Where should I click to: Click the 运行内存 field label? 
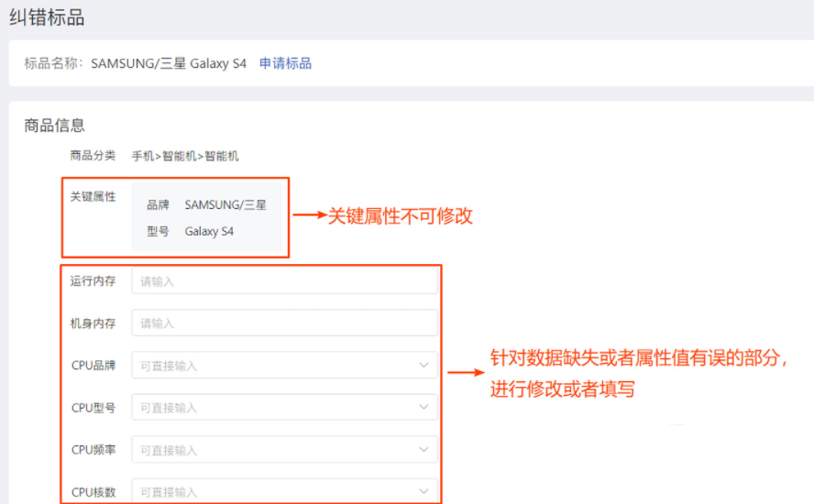(93, 281)
